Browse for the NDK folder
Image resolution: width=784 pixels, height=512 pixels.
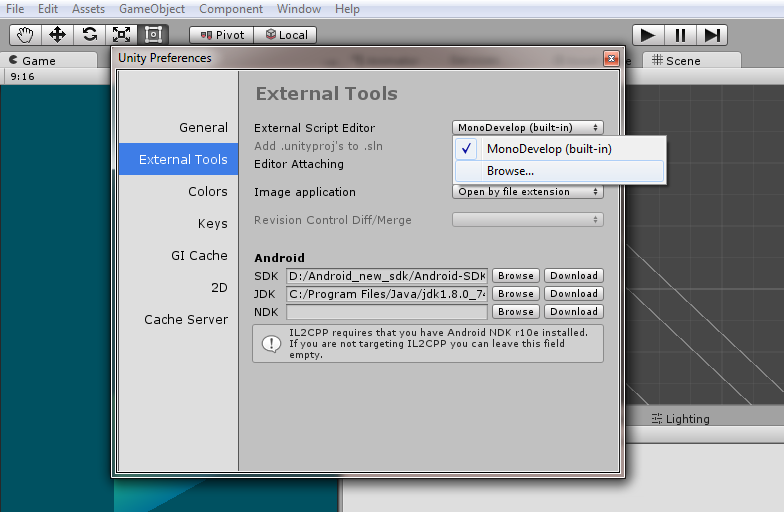point(516,312)
